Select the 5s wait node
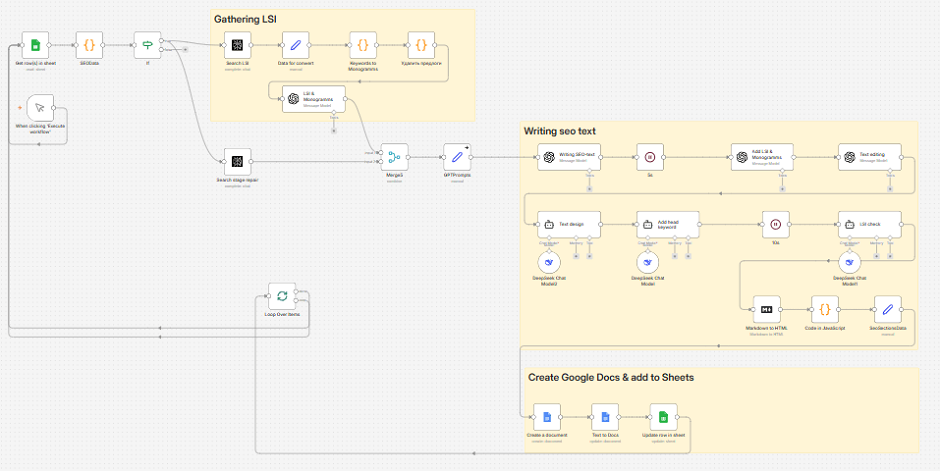 click(649, 157)
